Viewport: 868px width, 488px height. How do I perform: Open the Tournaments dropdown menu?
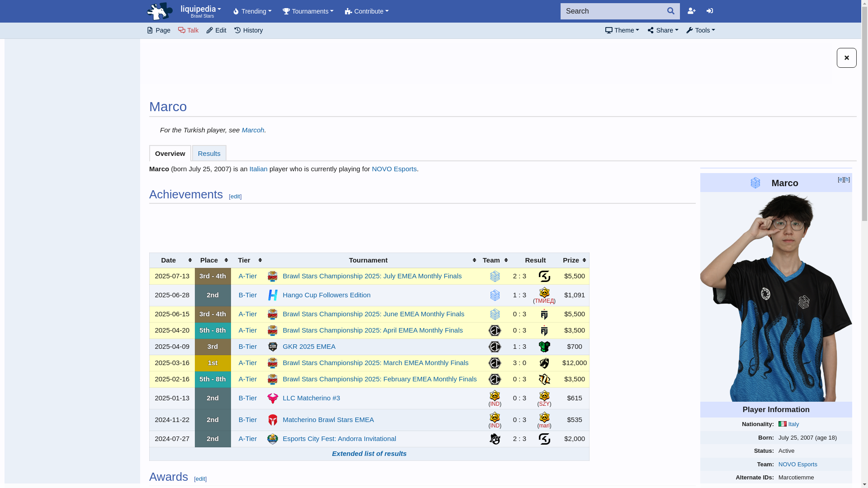[x=308, y=11]
